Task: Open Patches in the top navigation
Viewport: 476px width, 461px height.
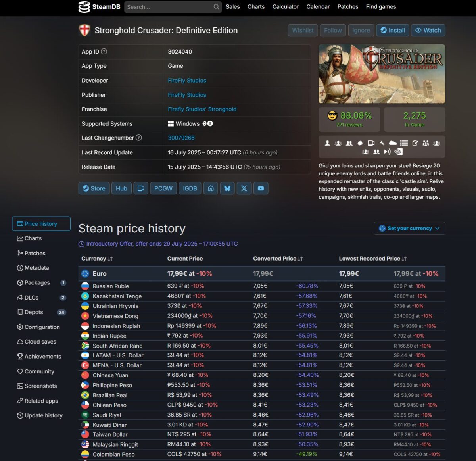Action: pos(348,7)
